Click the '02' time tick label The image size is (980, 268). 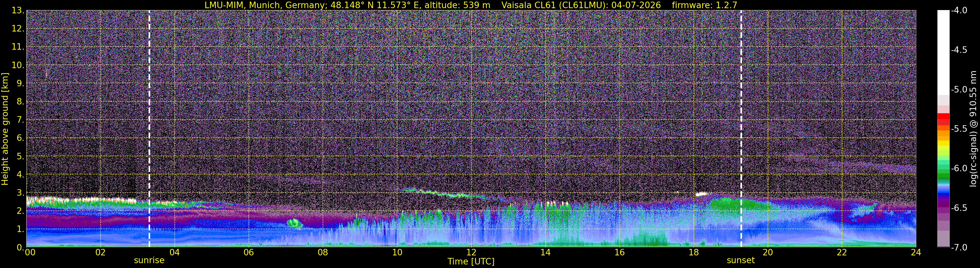click(x=100, y=252)
